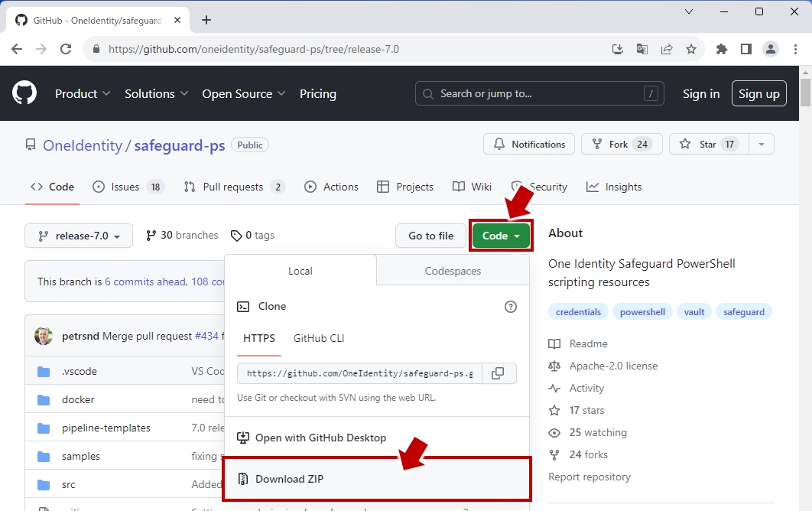
Task: Toggle the browser side panel icon
Action: click(x=746, y=49)
